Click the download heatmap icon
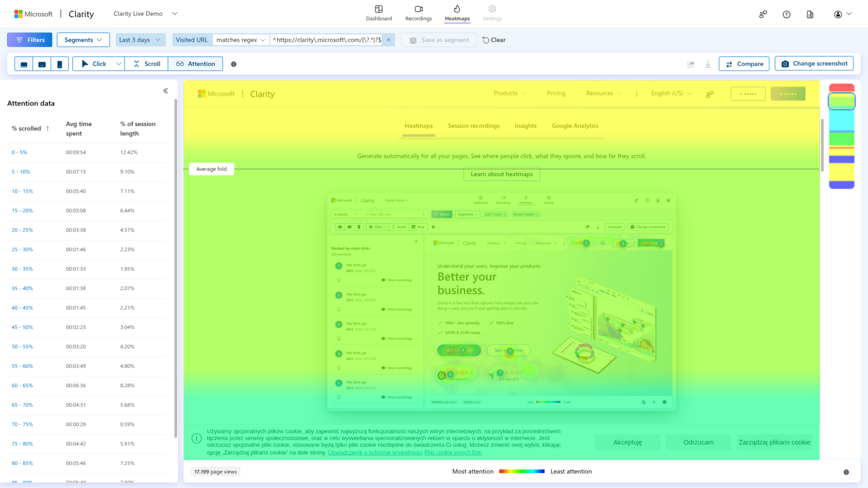 point(708,64)
